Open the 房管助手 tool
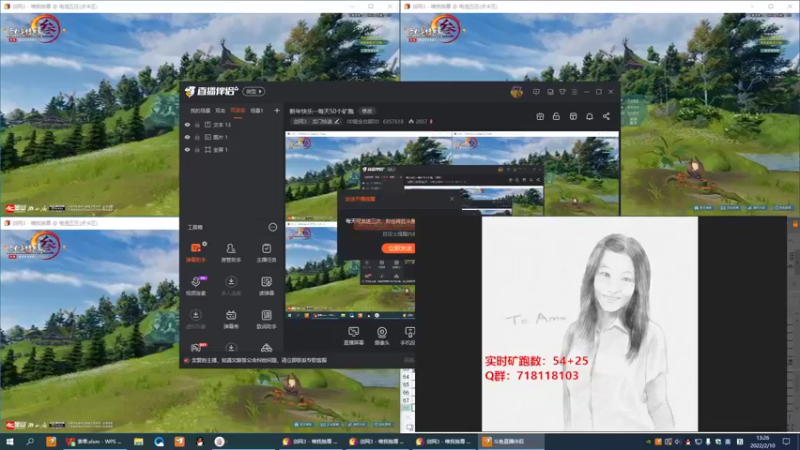 [x=231, y=252]
